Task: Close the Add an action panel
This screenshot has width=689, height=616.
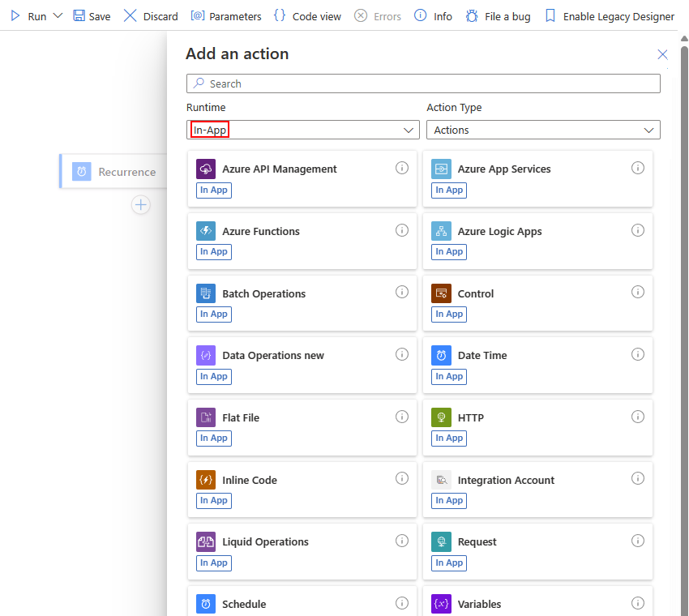Action: point(662,54)
